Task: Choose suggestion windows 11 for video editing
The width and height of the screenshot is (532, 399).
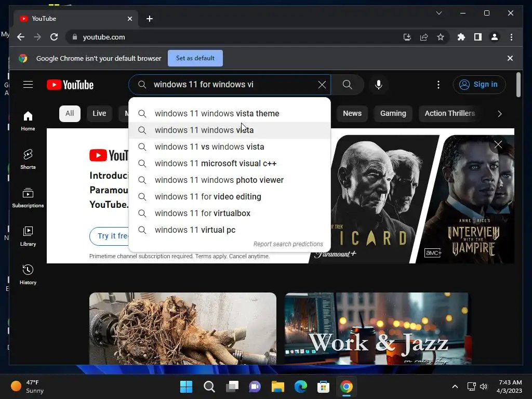Action: pyautogui.click(x=230, y=196)
